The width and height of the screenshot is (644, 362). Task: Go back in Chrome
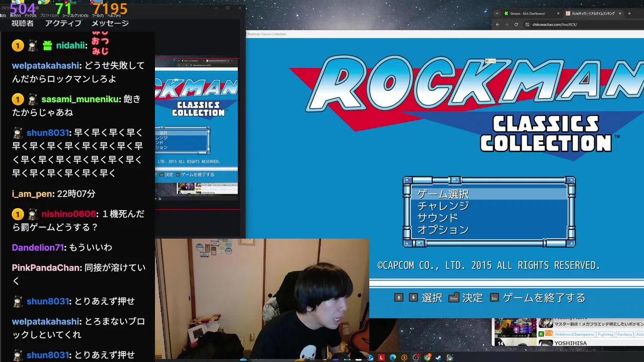coord(498,24)
